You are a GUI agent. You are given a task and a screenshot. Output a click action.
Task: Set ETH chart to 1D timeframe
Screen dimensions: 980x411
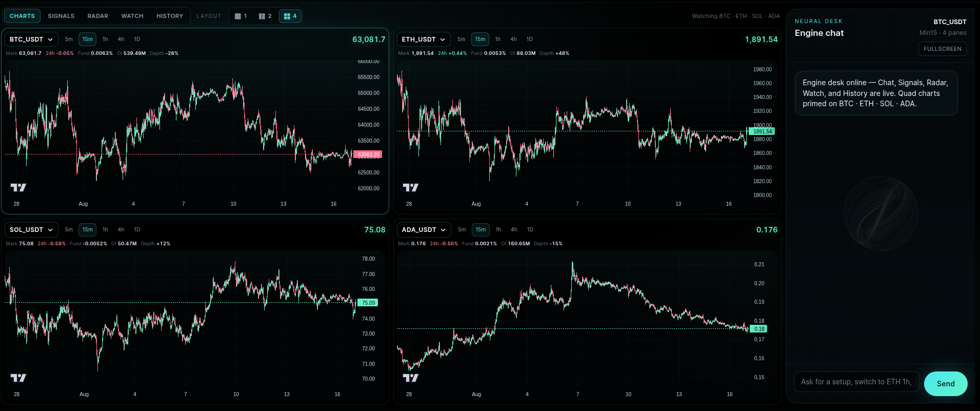pyautogui.click(x=530, y=39)
